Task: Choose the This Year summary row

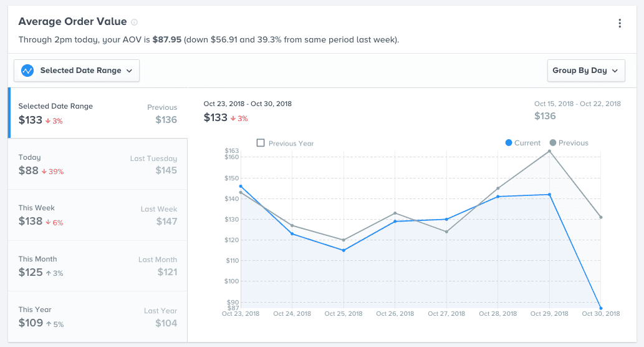Action: tap(97, 316)
